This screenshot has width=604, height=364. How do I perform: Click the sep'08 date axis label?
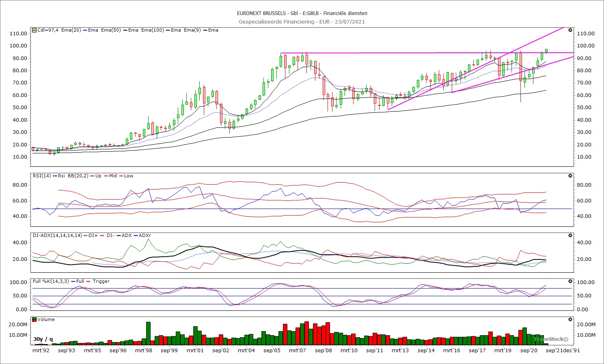[x=323, y=350]
